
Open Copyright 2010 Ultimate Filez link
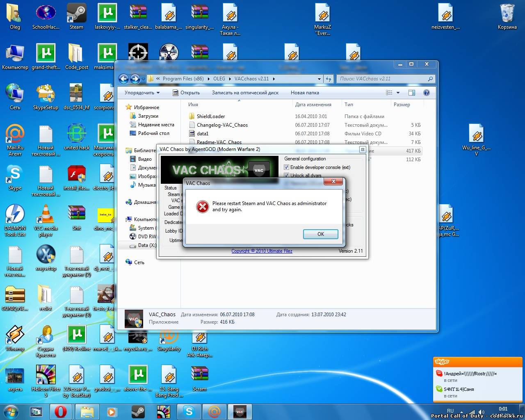point(262,251)
